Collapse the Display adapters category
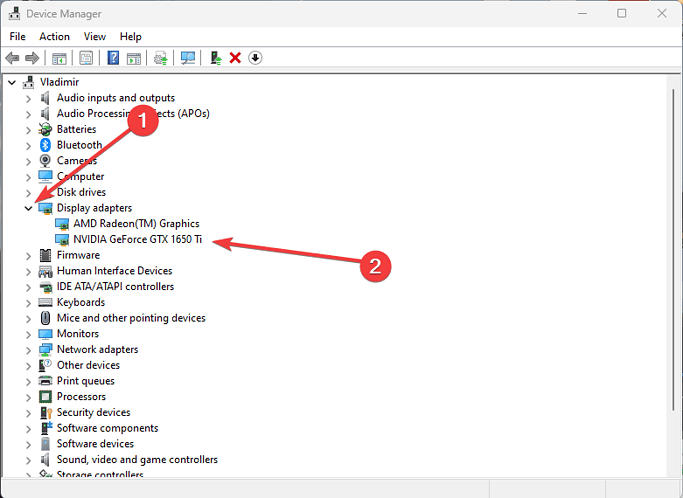The image size is (683, 498). click(27, 208)
